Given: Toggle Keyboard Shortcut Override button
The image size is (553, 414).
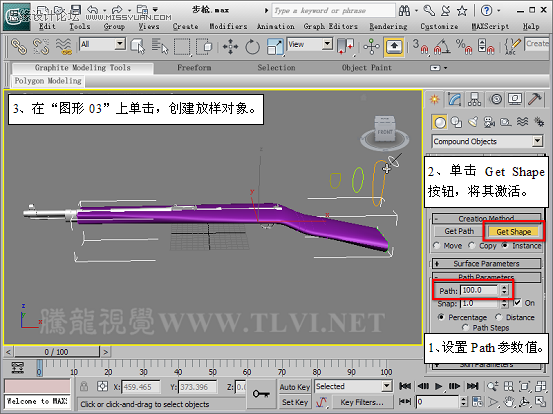Looking at the screenshot, I should [x=394, y=46].
